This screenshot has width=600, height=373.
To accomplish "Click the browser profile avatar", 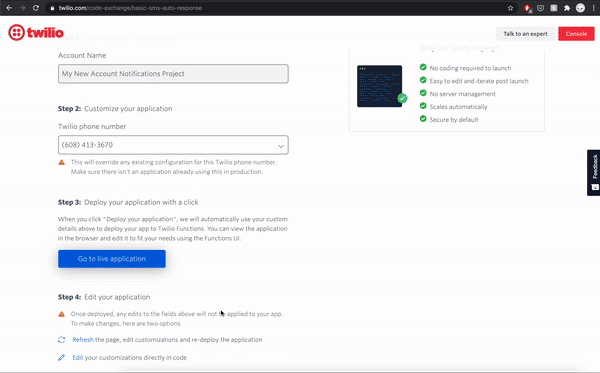I will [x=580, y=8].
